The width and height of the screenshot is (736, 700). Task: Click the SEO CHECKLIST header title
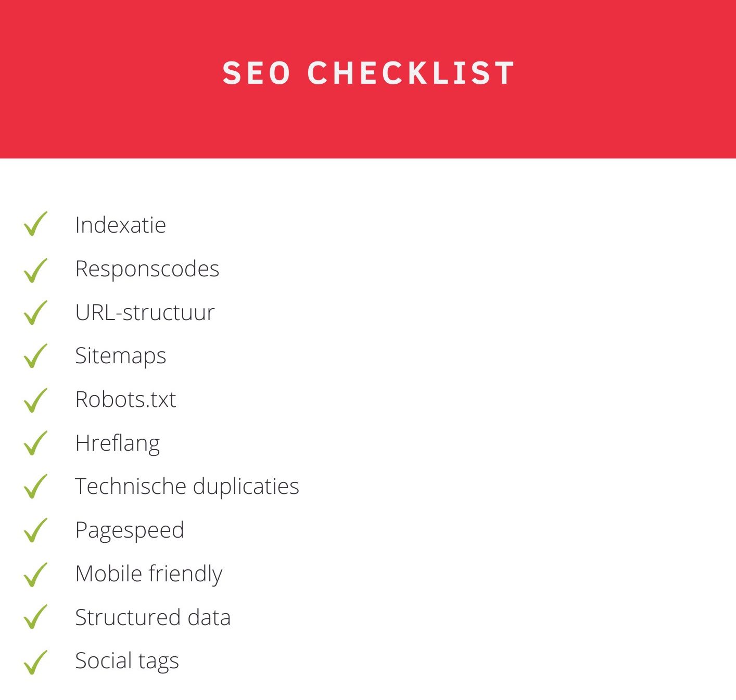point(369,73)
